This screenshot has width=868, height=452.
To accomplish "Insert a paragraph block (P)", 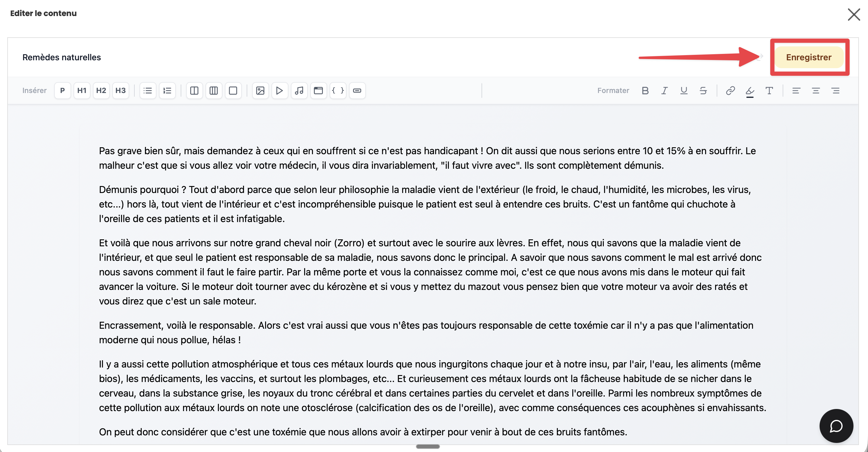I will pos(62,90).
